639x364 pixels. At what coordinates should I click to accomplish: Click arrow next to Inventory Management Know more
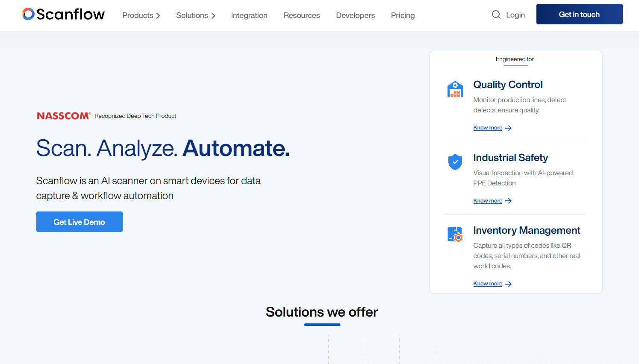[508, 284]
